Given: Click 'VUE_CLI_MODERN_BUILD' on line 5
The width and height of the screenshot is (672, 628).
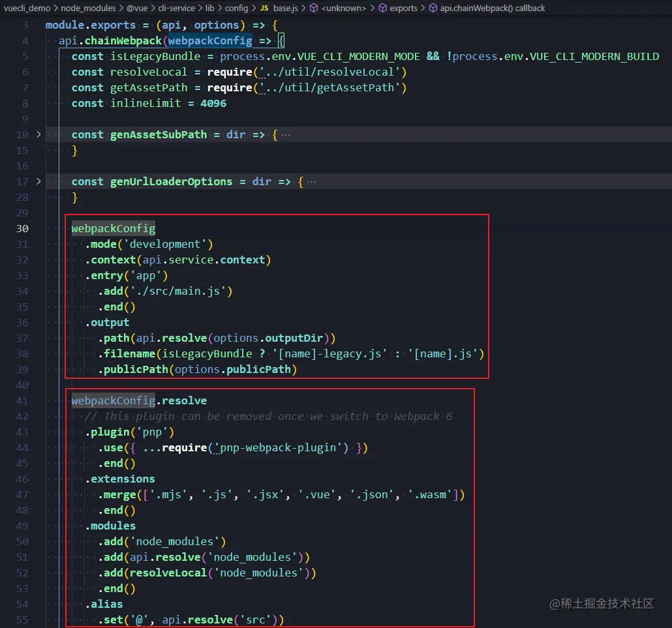Looking at the screenshot, I should 594,57.
